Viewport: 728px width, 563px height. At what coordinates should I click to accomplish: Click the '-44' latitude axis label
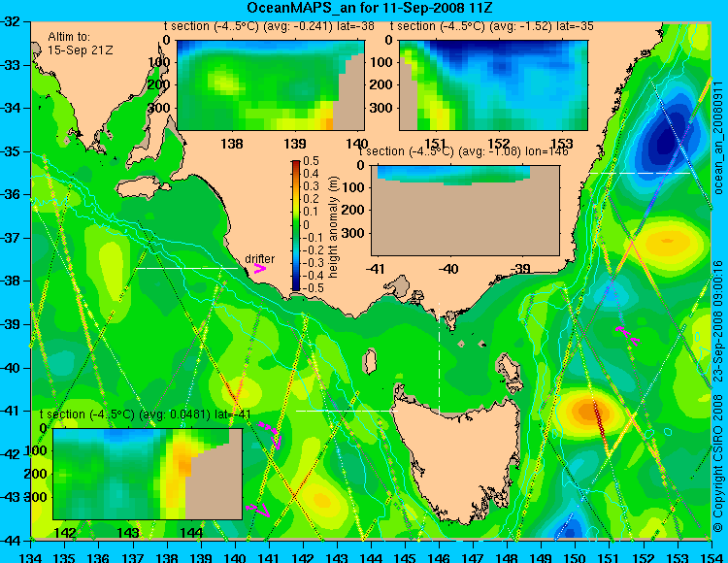pyautogui.click(x=11, y=541)
